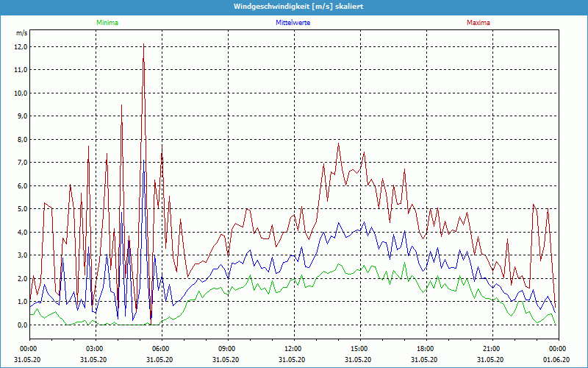
Task: Click the '3,0' y-axis value
Action: point(22,255)
